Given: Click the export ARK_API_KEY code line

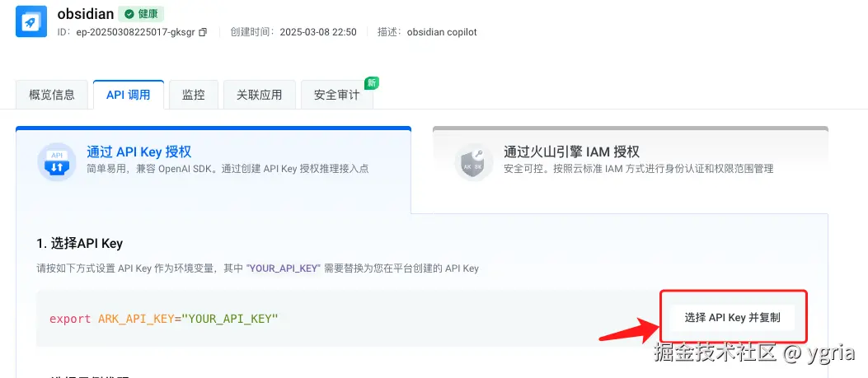Looking at the screenshot, I should (164, 319).
